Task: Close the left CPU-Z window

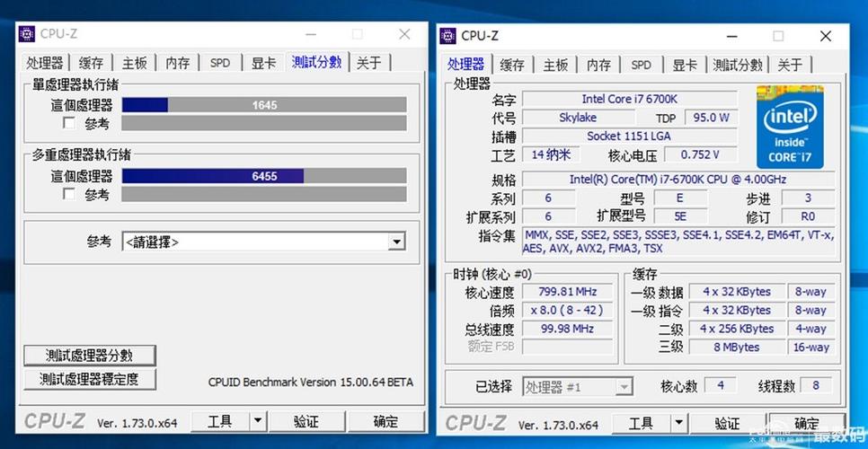Action: [x=404, y=34]
